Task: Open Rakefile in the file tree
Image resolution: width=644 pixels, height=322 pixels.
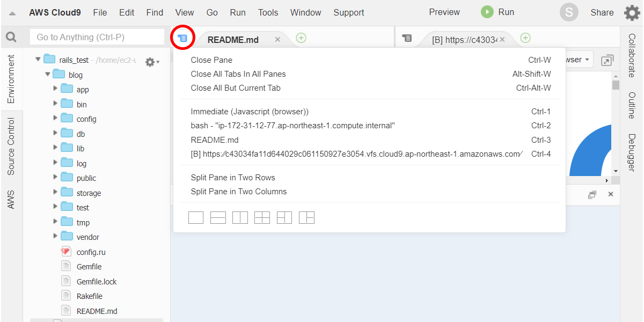Action: tap(89, 296)
